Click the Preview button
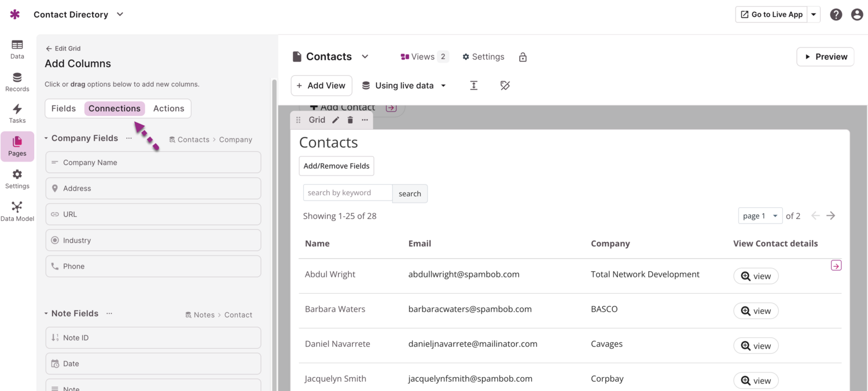This screenshot has width=868, height=391. 825,57
